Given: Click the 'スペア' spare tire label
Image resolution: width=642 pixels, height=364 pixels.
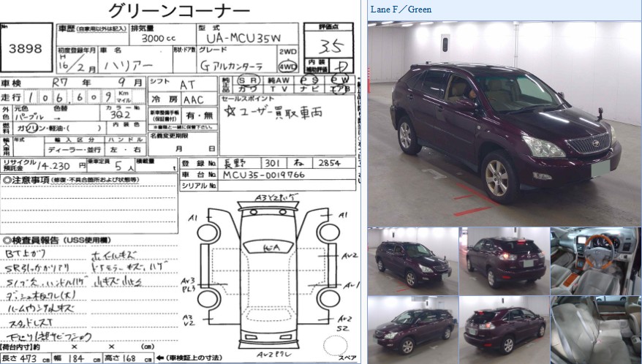Looking at the screenshot, I should (347, 358).
